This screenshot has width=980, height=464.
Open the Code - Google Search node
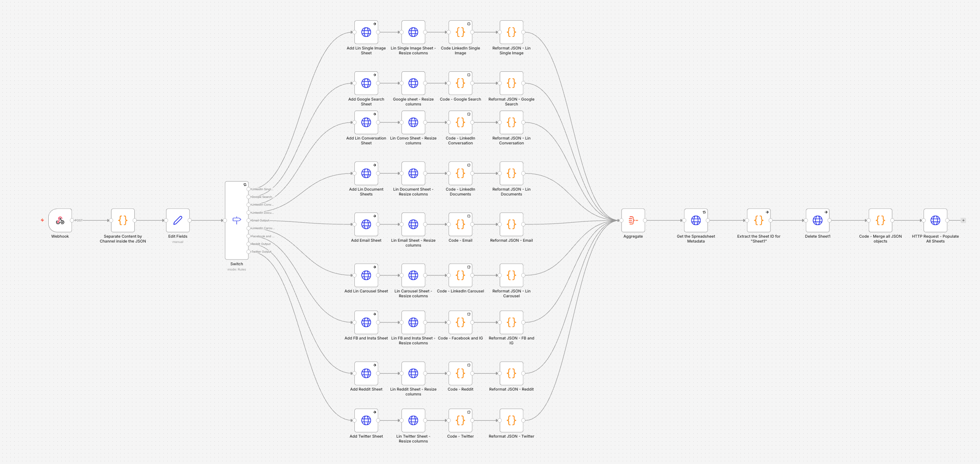click(460, 83)
